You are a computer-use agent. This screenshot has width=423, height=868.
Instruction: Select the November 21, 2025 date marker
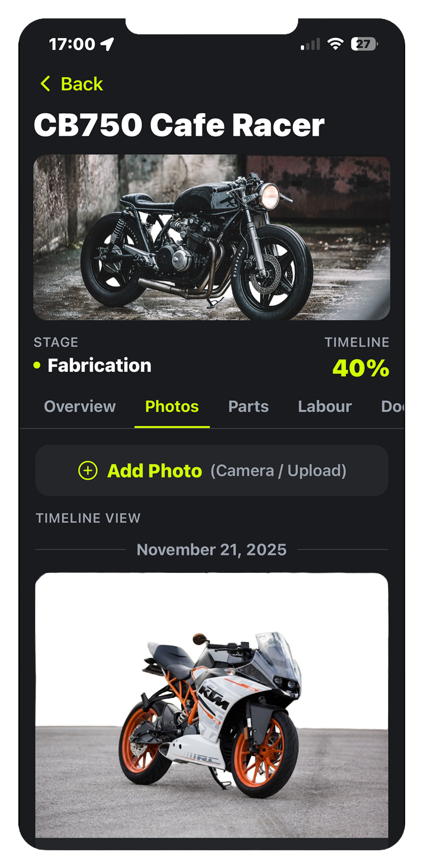(x=211, y=550)
